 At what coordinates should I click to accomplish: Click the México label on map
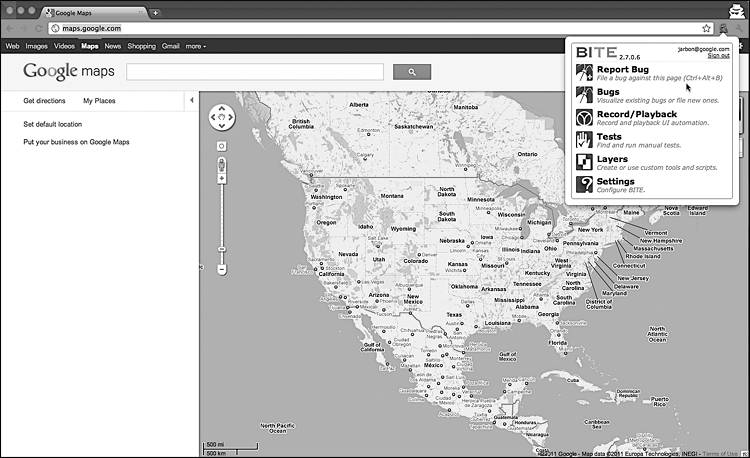433,365
